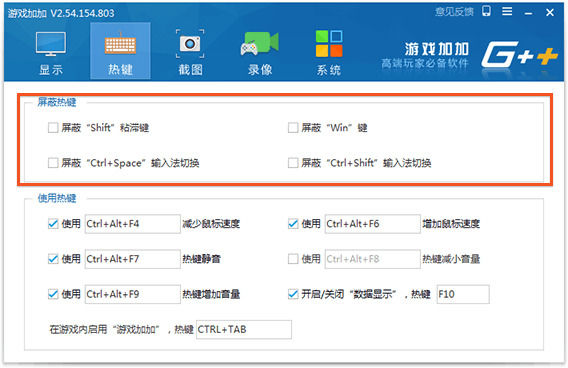The height and width of the screenshot is (368, 568).
Task: Click the 热键增加音量 label
Action: pos(211,294)
